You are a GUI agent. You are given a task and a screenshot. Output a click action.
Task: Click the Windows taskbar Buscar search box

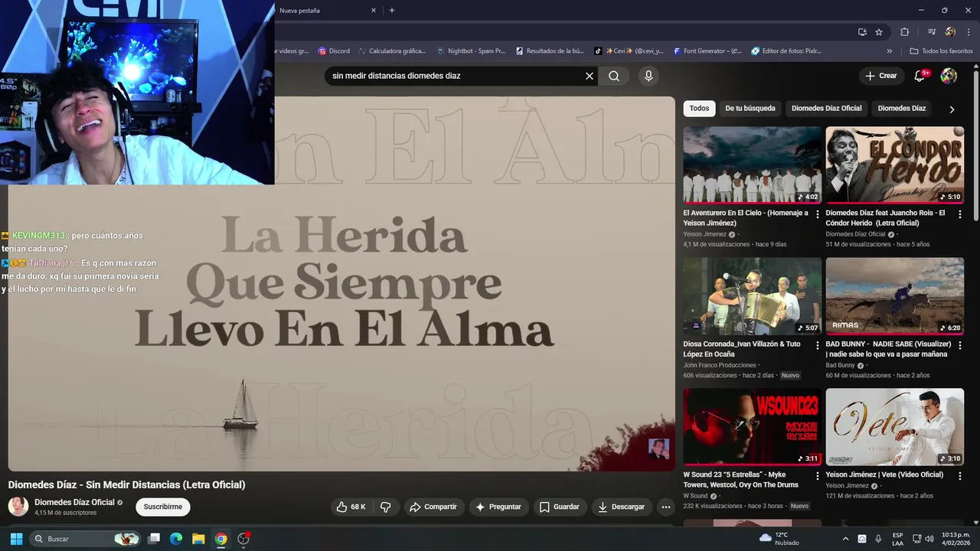pyautogui.click(x=85, y=539)
